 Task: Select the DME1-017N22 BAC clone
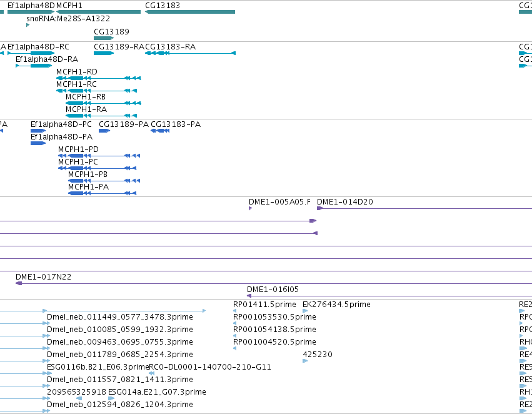[274, 283]
